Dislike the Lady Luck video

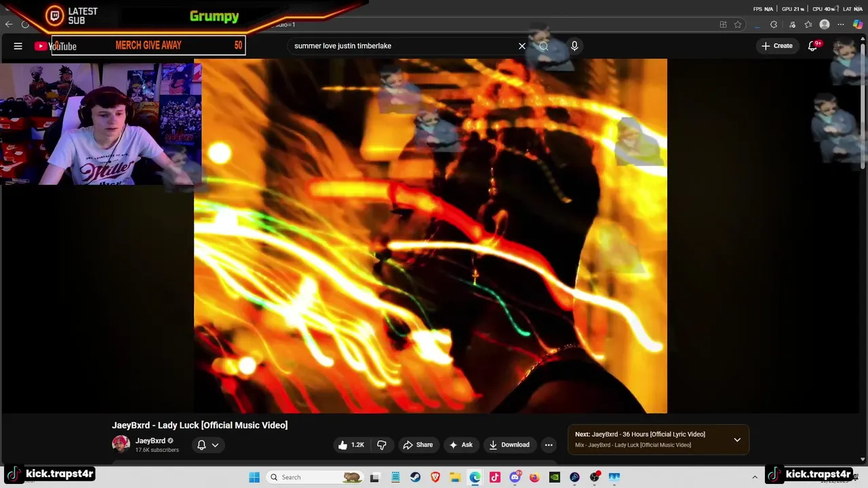coord(382,445)
